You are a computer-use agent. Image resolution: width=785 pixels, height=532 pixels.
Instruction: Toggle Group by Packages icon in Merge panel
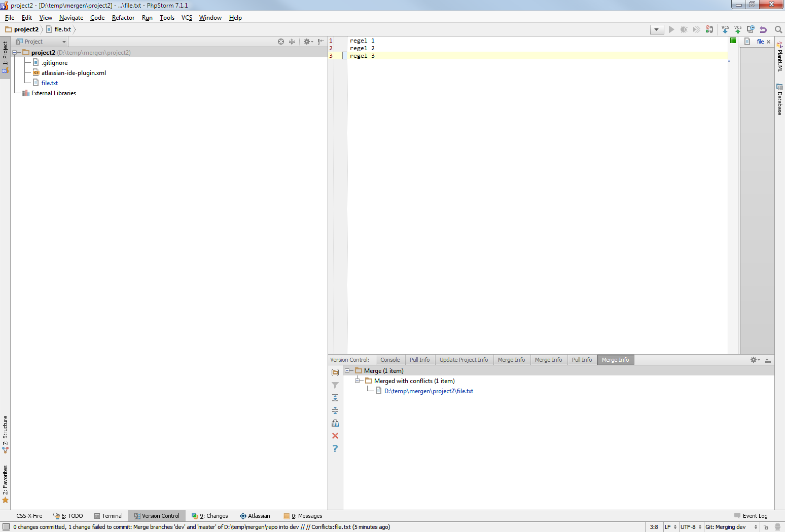[x=335, y=372]
